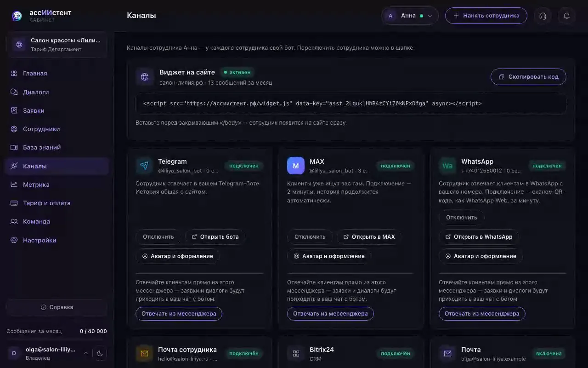This screenshot has height=368, width=588.
Task: Click the widget script code field
Action: pos(351,103)
